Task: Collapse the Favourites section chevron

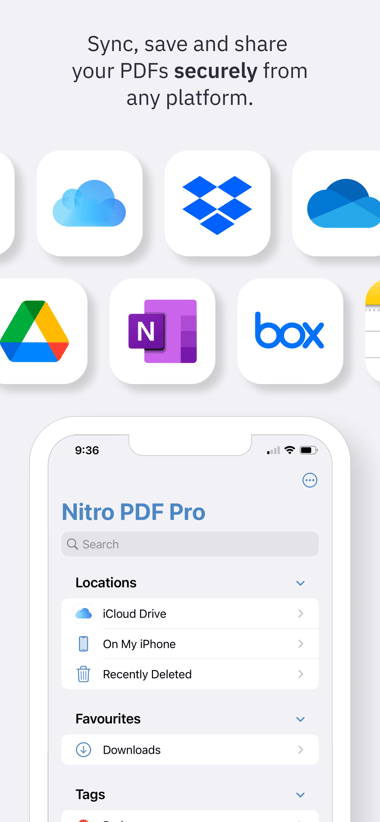Action: point(300,719)
